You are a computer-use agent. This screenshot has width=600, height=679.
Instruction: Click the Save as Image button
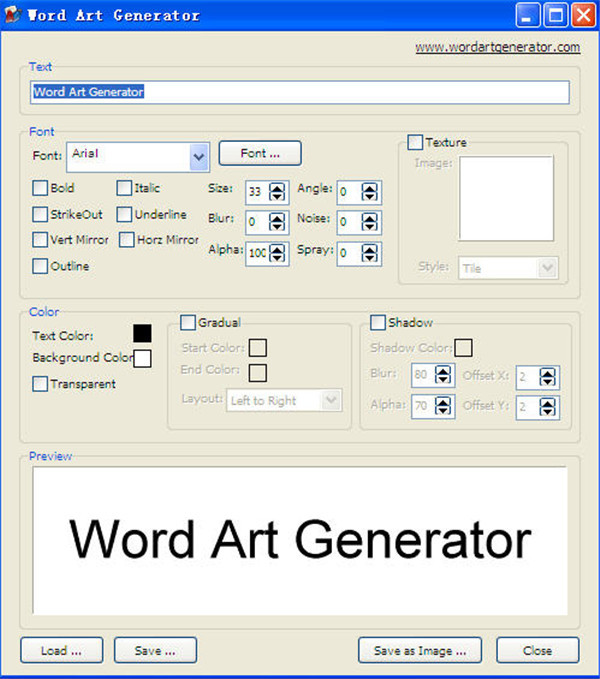(x=420, y=650)
